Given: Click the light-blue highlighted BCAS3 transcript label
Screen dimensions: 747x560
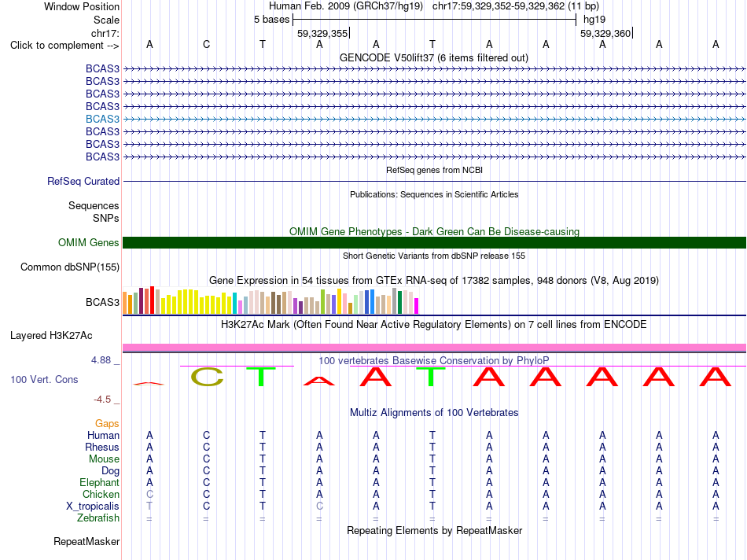Looking at the screenshot, I should point(102,119).
